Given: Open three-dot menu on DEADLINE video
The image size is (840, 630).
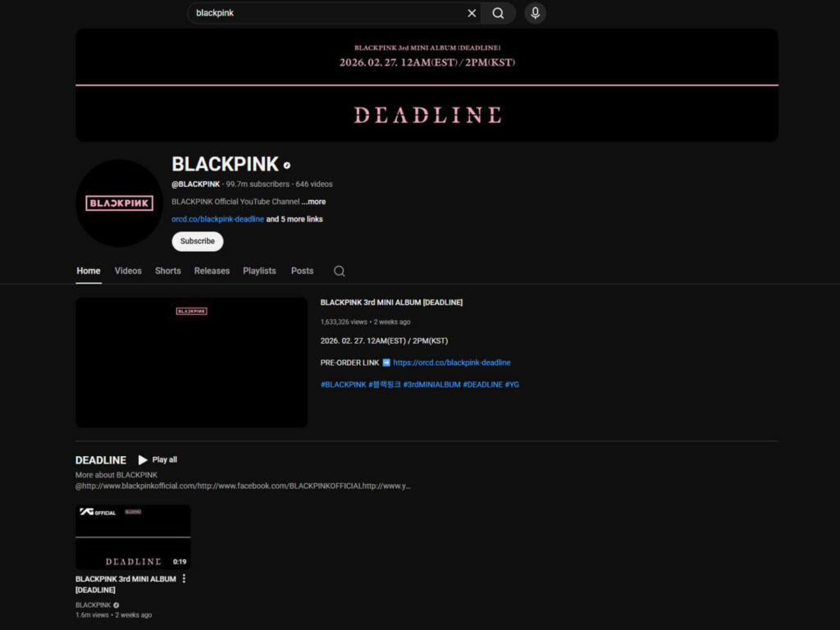Looking at the screenshot, I should coord(184,579).
